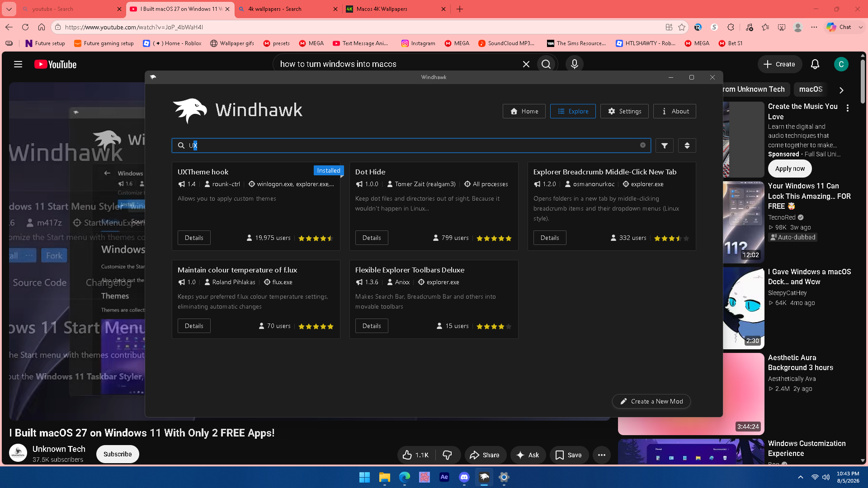The height and width of the screenshot is (488, 868).
Task: Focus the Windhawk mod search box
Action: tap(411, 145)
